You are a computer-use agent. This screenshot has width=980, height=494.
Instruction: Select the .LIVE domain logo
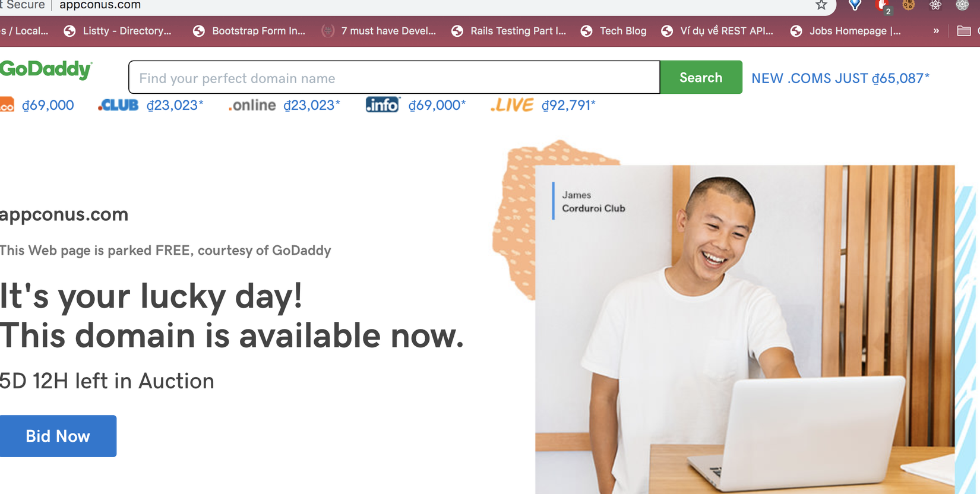tap(511, 105)
